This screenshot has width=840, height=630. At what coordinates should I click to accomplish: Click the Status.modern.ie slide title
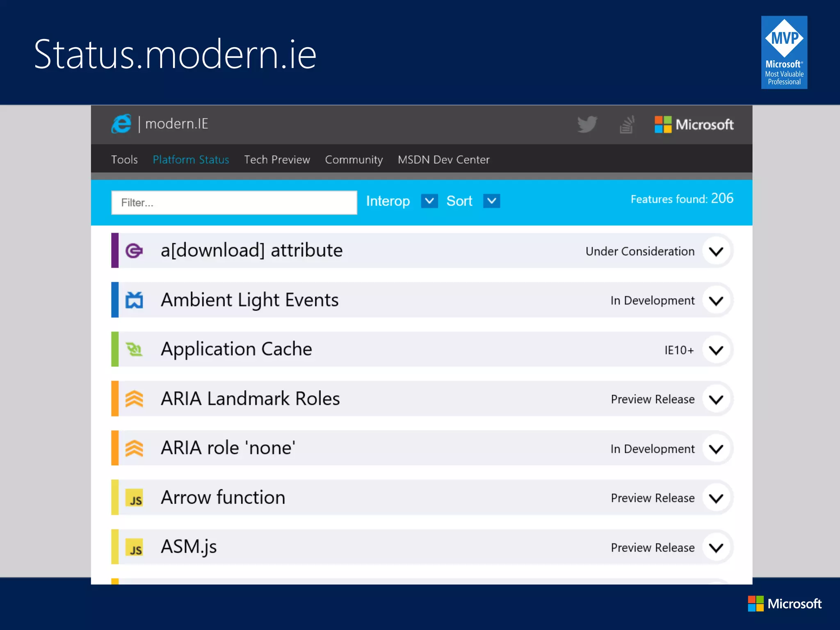tap(175, 54)
